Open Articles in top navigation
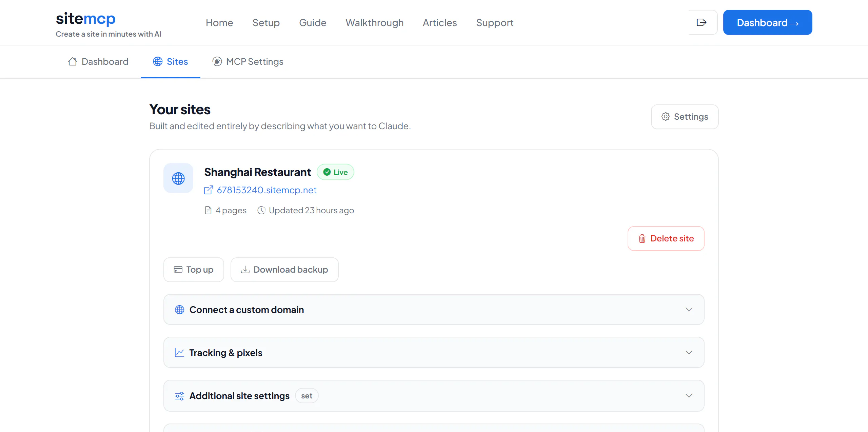 440,23
